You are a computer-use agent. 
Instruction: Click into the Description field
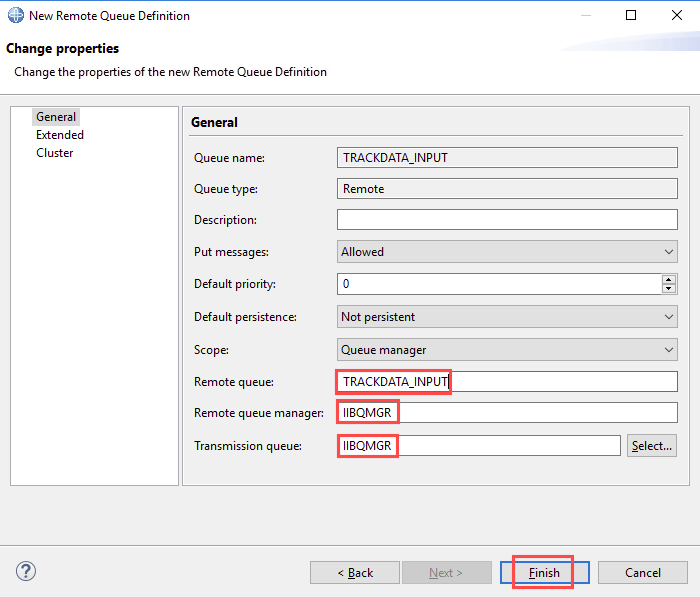tap(507, 220)
